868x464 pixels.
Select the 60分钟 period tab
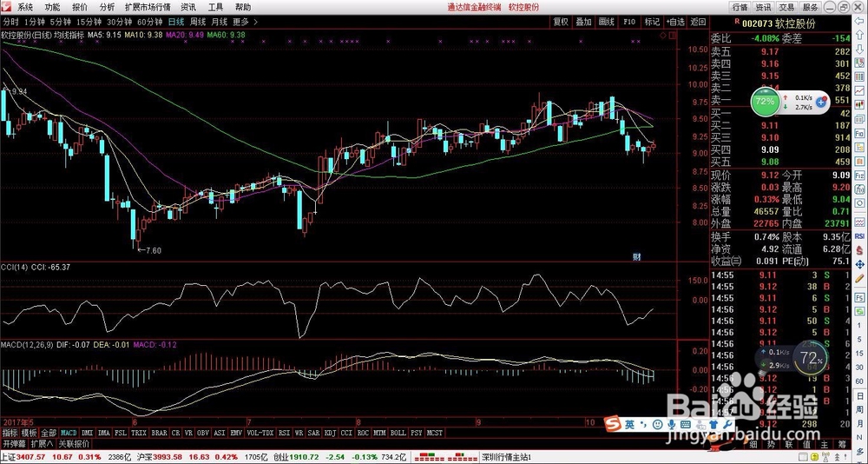tap(149, 23)
